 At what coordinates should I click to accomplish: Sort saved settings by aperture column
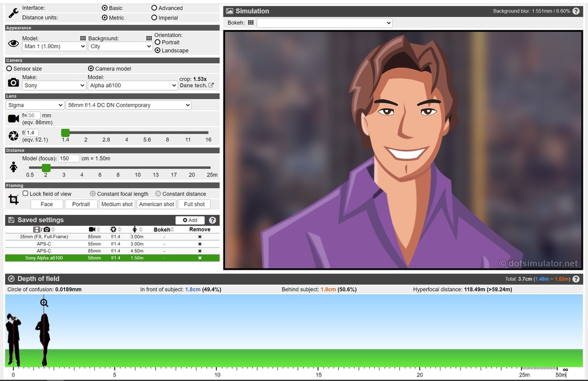[115, 229]
